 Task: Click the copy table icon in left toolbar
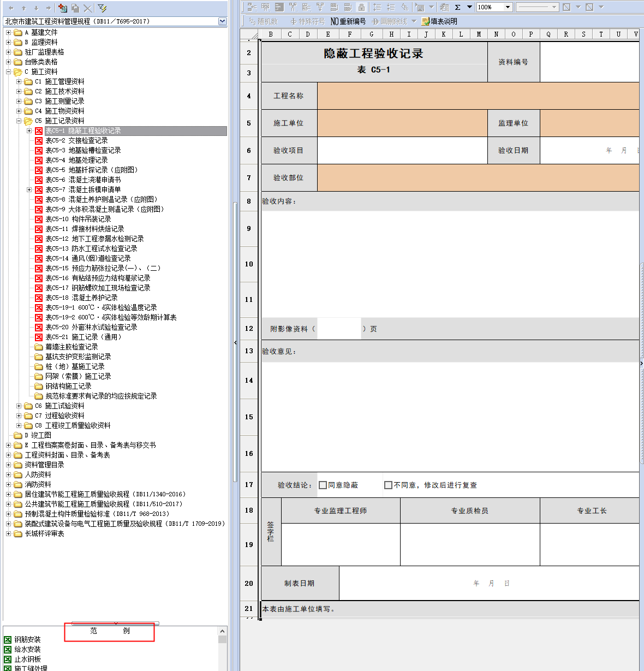tap(75, 8)
